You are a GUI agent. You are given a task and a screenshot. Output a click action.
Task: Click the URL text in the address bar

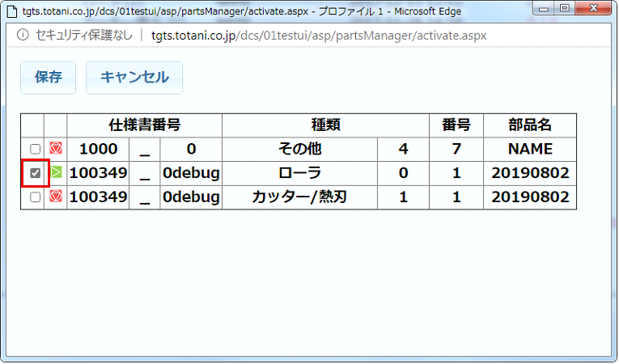(x=320, y=36)
